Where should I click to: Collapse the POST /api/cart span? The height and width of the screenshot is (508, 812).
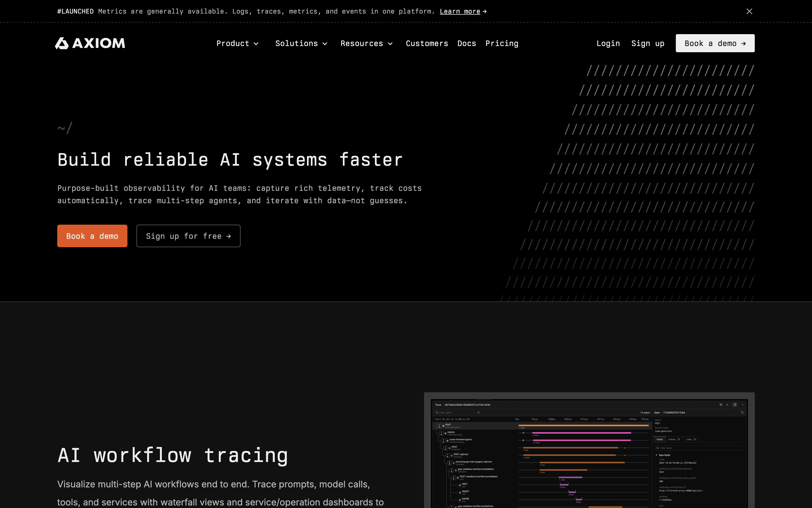point(448,456)
